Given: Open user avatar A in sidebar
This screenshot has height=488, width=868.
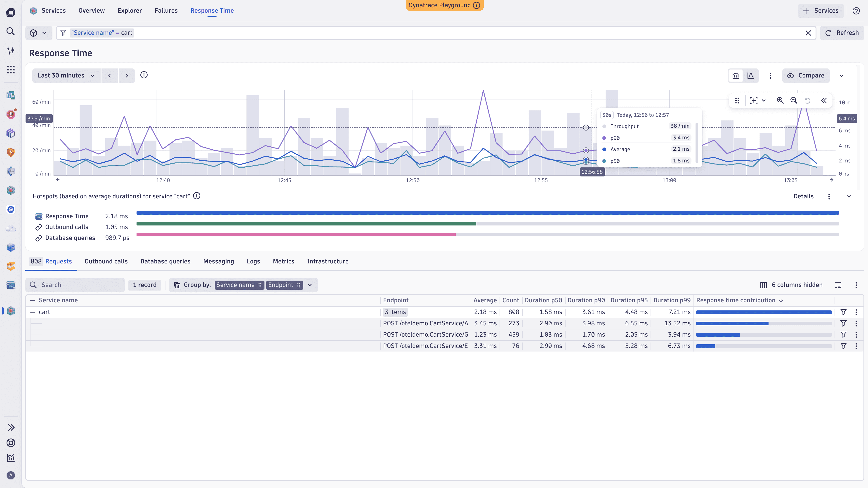Looking at the screenshot, I should pyautogui.click(x=11, y=475).
